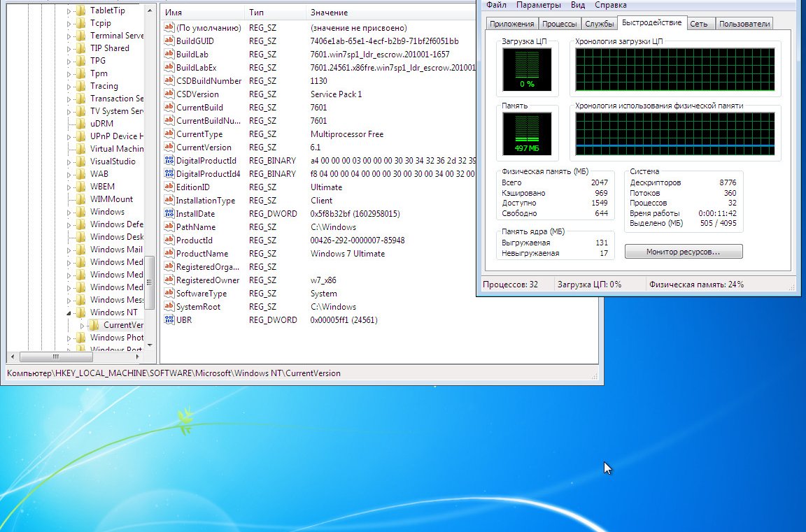Click the BuildGUID string value icon
The image size is (806, 532).
(169, 41)
